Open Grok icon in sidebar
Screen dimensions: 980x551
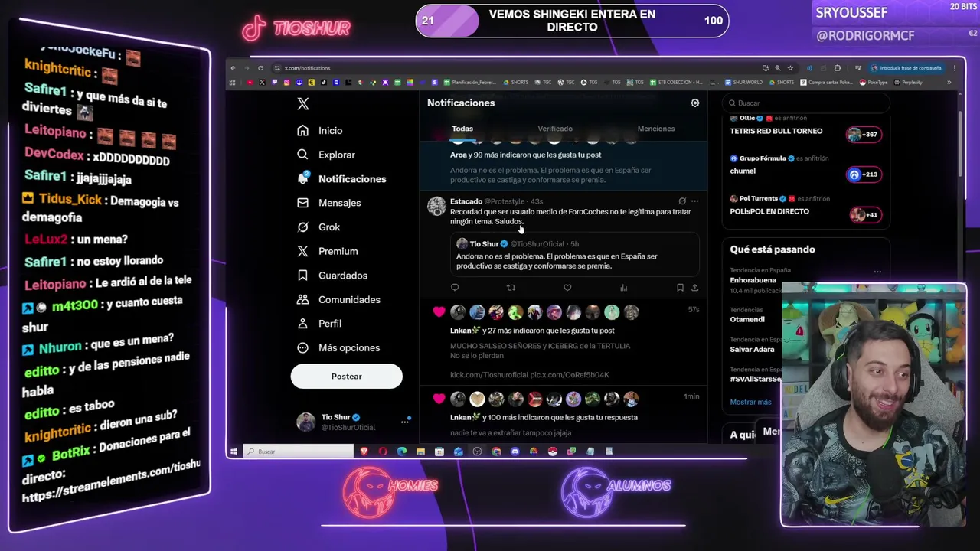[x=303, y=227]
